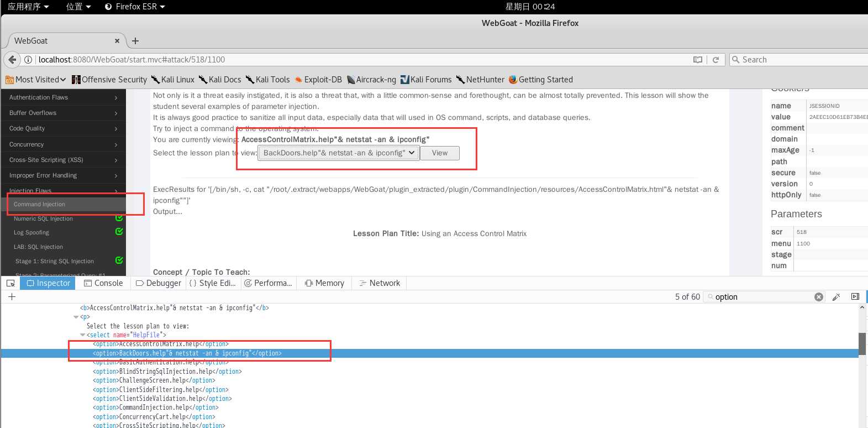Open Stage 1: String SQL Injection
This screenshot has width=868, height=428.
coord(55,262)
